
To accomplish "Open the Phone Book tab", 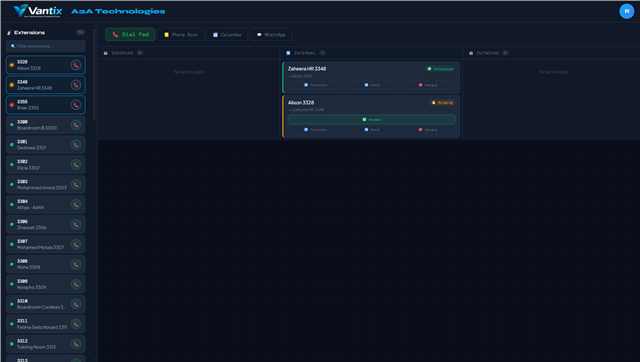I will pos(181,35).
